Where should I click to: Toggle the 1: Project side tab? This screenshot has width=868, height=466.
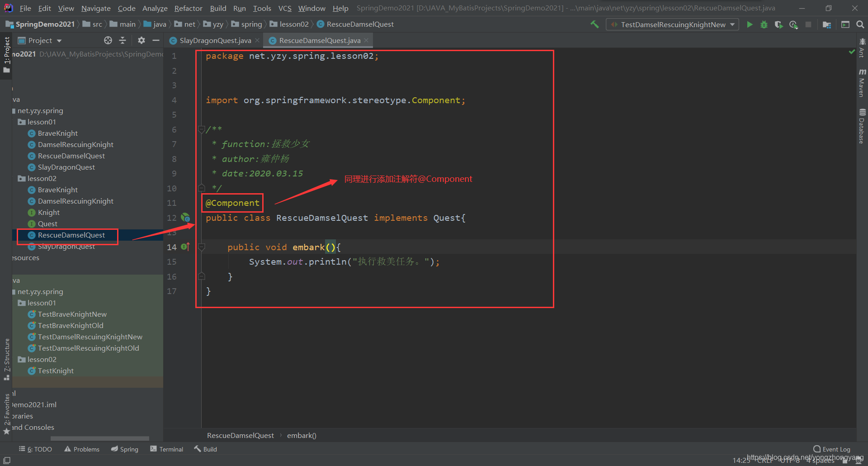click(x=6, y=55)
